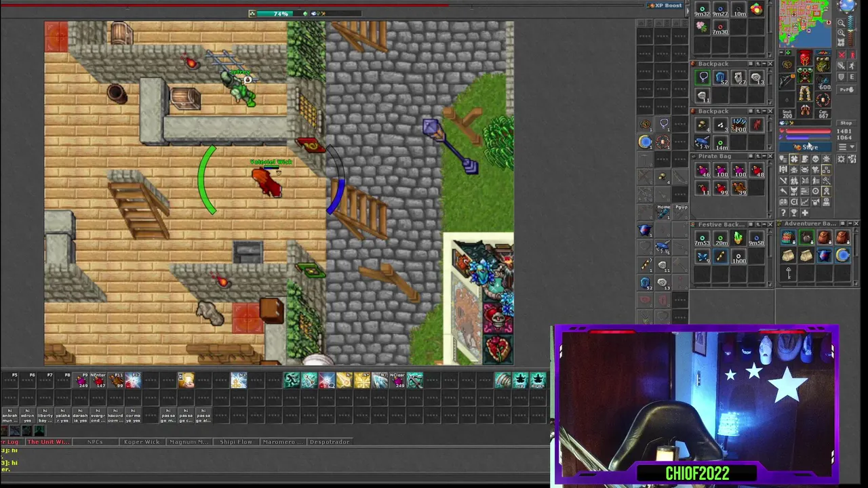Switch to the Despotrador chat tab
The image size is (868, 488).
click(x=330, y=442)
